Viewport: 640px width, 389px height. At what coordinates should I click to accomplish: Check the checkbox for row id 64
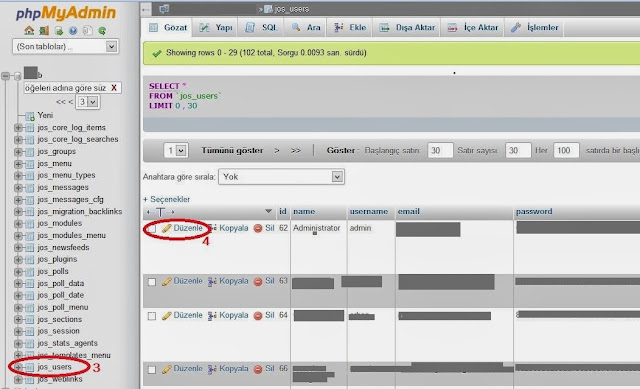click(152, 316)
